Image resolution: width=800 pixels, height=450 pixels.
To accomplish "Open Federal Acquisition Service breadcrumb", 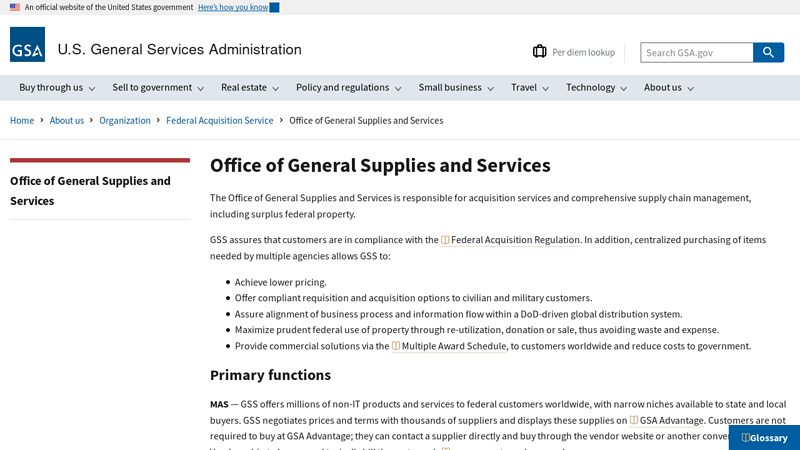I will [220, 120].
